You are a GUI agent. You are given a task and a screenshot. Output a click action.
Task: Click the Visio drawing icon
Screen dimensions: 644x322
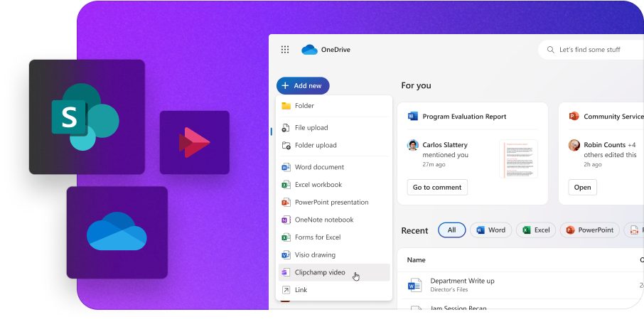[286, 255]
